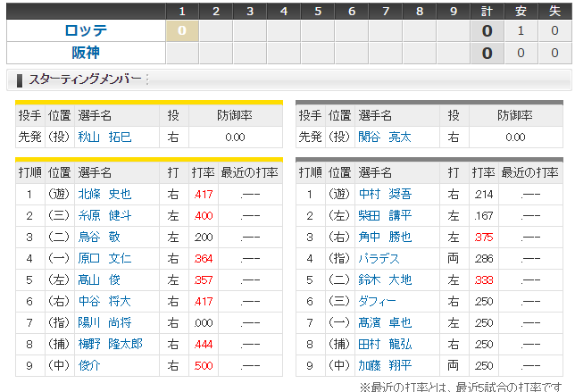Click 秋山 拓巳 ERA value 0.00
This screenshot has height=392, width=575.
(x=235, y=138)
